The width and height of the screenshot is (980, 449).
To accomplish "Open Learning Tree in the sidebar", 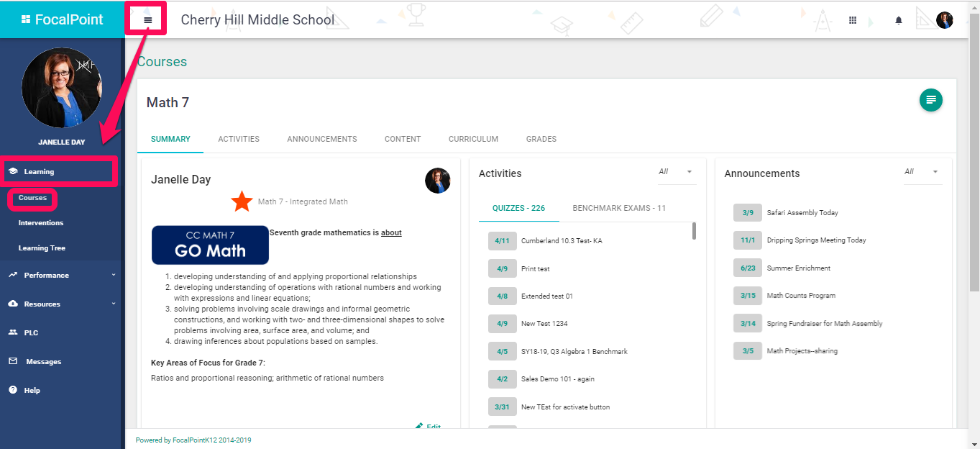I will pyautogui.click(x=42, y=248).
